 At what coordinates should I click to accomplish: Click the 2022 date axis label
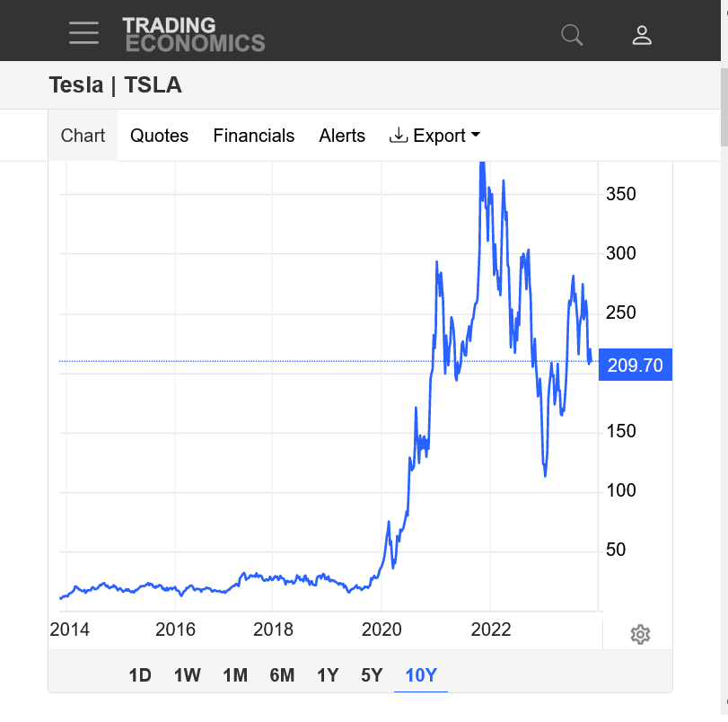click(491, 630)
